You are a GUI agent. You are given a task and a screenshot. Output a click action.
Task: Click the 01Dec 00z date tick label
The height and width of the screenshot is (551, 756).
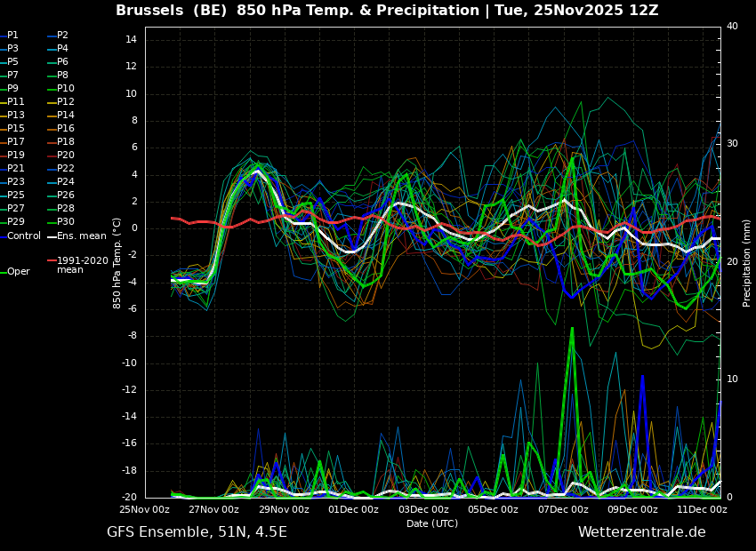pyautogui.click(x=355, y=509)
